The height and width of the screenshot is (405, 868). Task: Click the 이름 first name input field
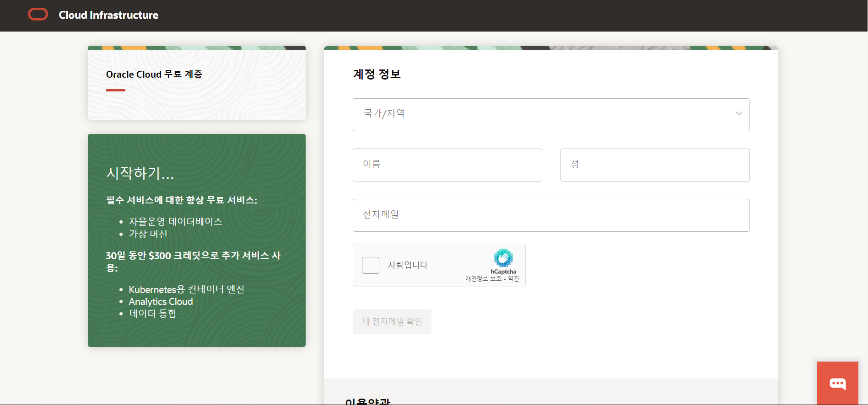click(x=447, y=165)
